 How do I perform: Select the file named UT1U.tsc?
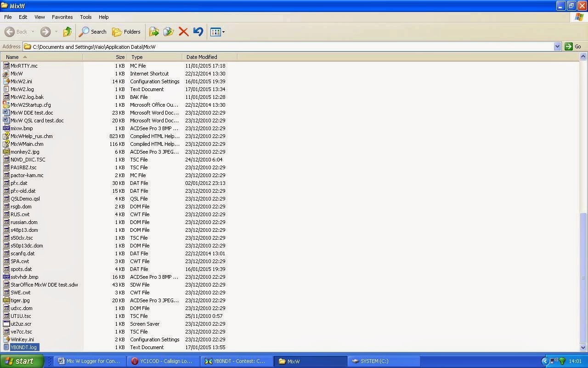pos(21,316)
